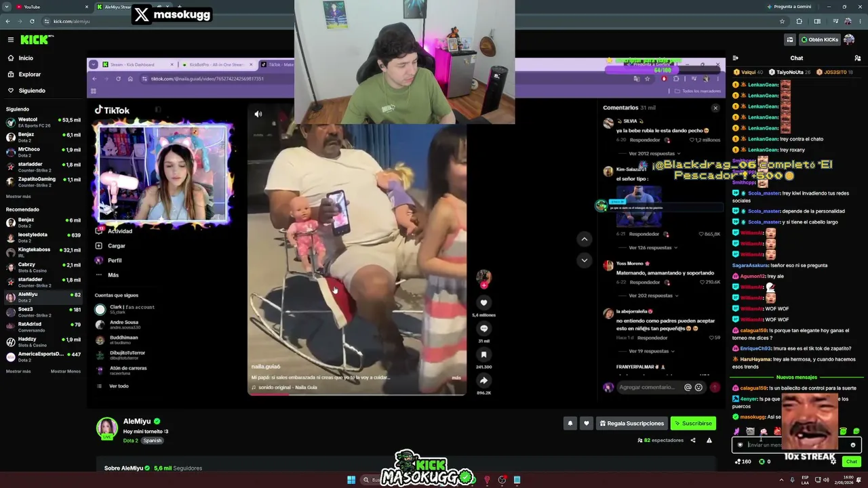Open ZapatitoGaming channel in sidebar
This screenshot has width=868, height=488.
click(x=43, y=182)
